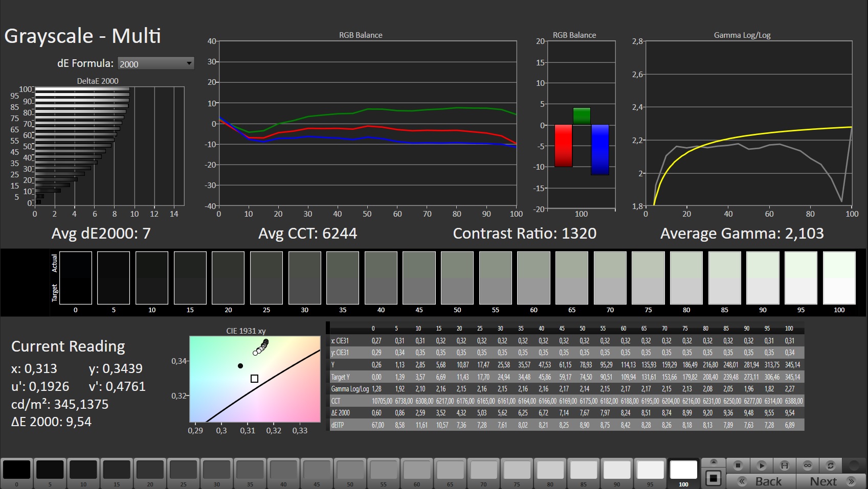The image size is (868, 489).
Task: Select the 50 percent gray patch
Action: pyautogui.click(x=350, y=470)
